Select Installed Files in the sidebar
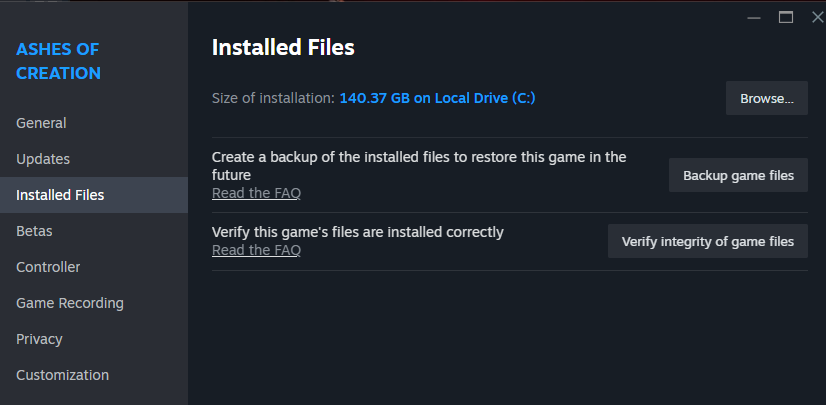The height and width of the screenshot is (405, 826). [60, 195]
